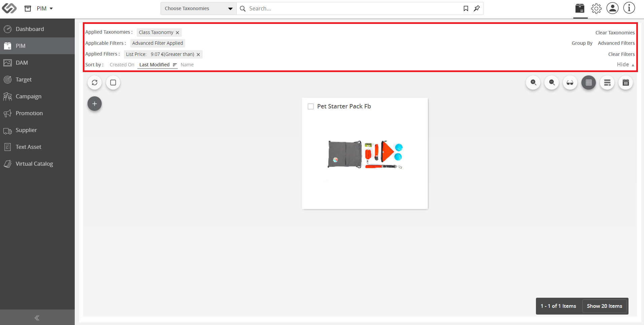This screenshot has width=644, height=325.
Task: Open the settings gear
Action: 596,8
